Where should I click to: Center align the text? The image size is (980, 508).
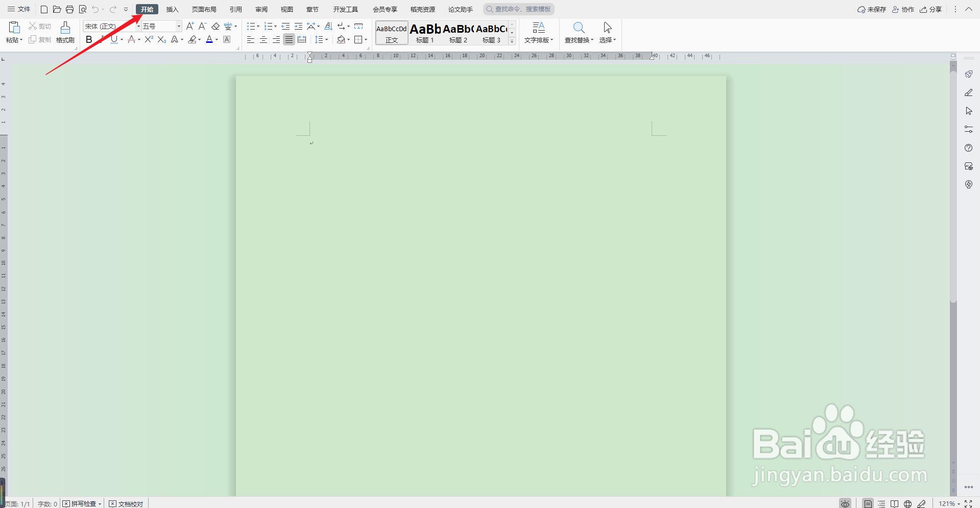click(264, 39)
